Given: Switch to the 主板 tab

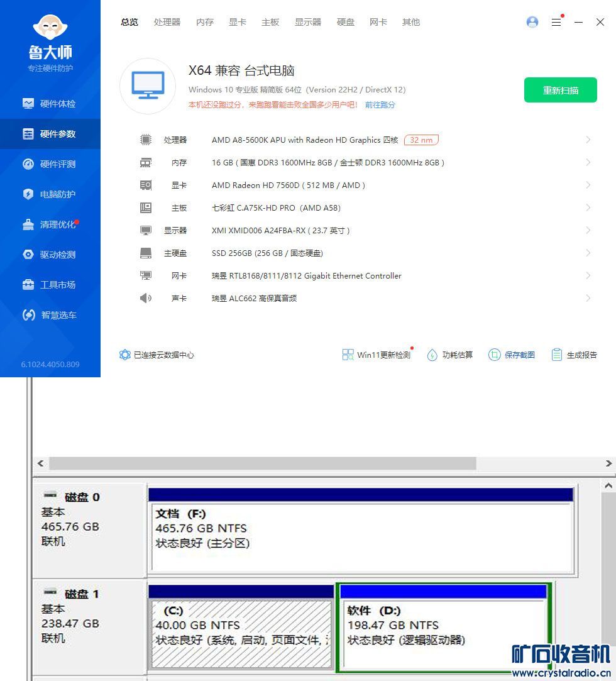Looking at the screenshot, I should (x=270, y=22).
